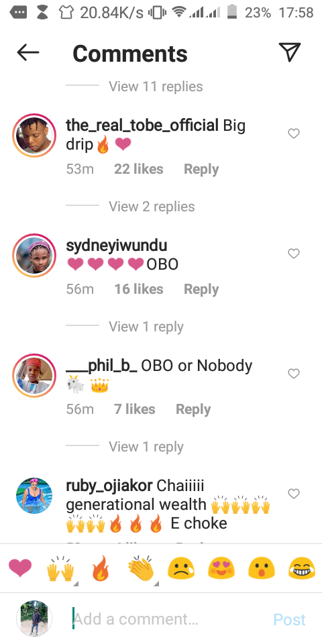The width and height of the screenshot is (322, 644).
Task: Insert the raised hands emoji
Action: tap(61, 569)
